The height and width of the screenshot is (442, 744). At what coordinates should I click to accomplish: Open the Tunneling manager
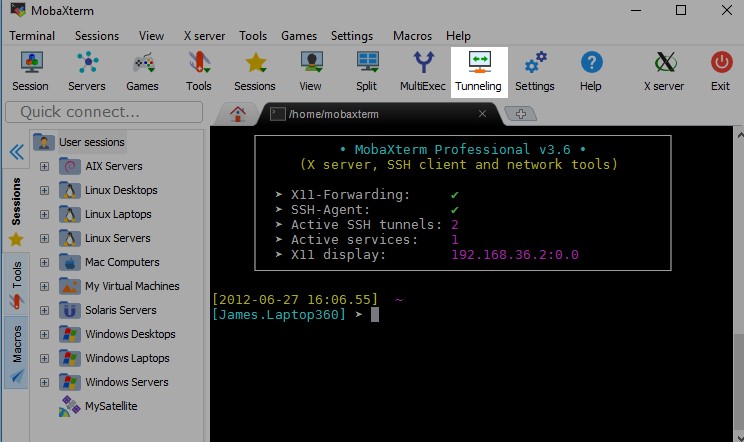(478, 70)
